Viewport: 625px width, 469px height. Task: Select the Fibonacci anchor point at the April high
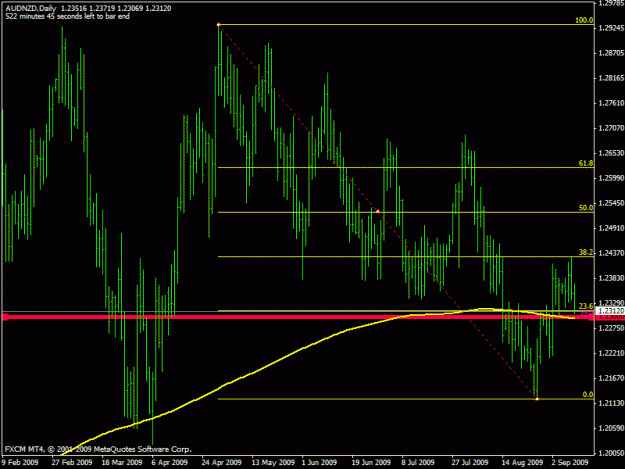[x=218, y=25]
